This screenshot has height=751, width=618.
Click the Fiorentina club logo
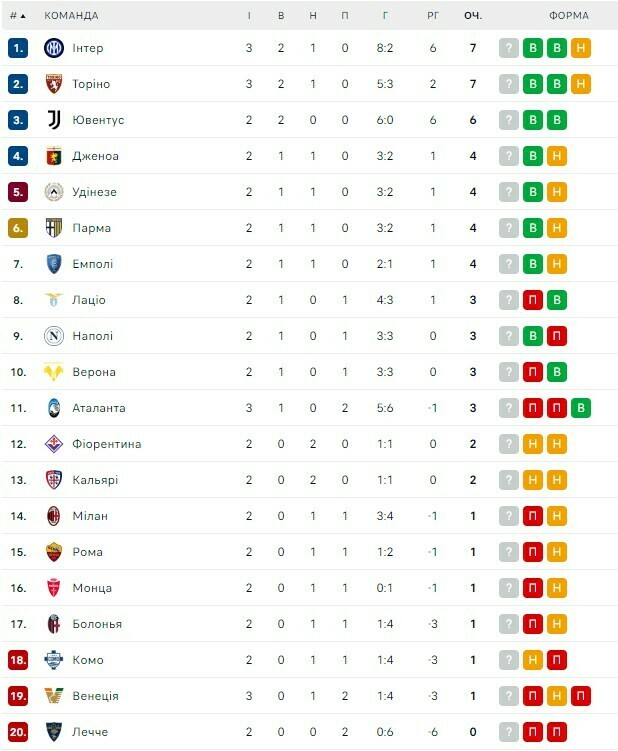tap(54, 444)
